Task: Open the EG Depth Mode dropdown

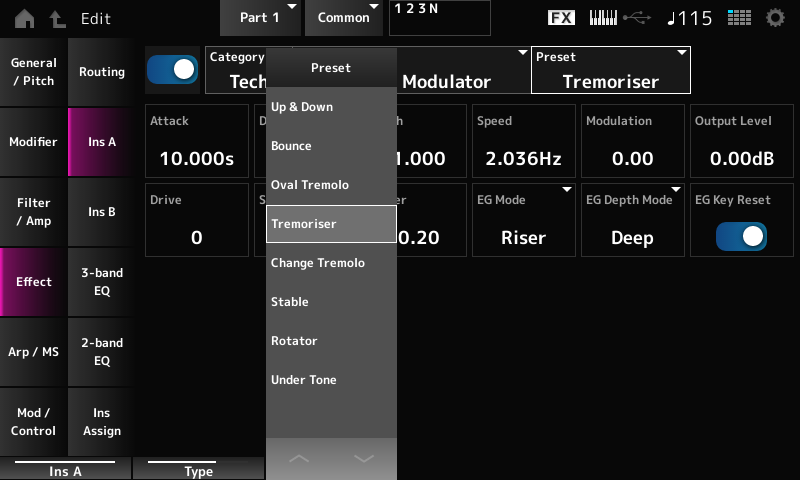Action: (x=632, y=220)
